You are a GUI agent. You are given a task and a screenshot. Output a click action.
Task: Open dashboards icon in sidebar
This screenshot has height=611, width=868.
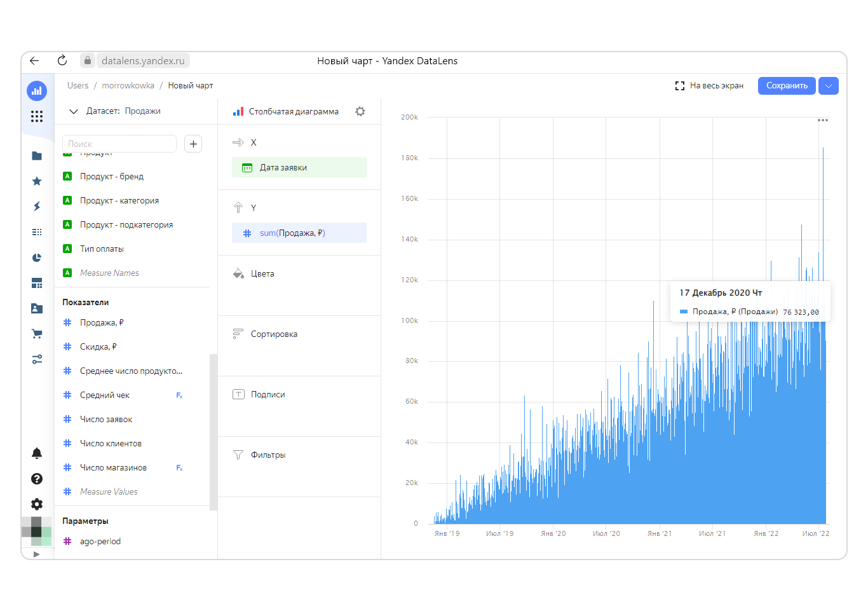point(37,283)
